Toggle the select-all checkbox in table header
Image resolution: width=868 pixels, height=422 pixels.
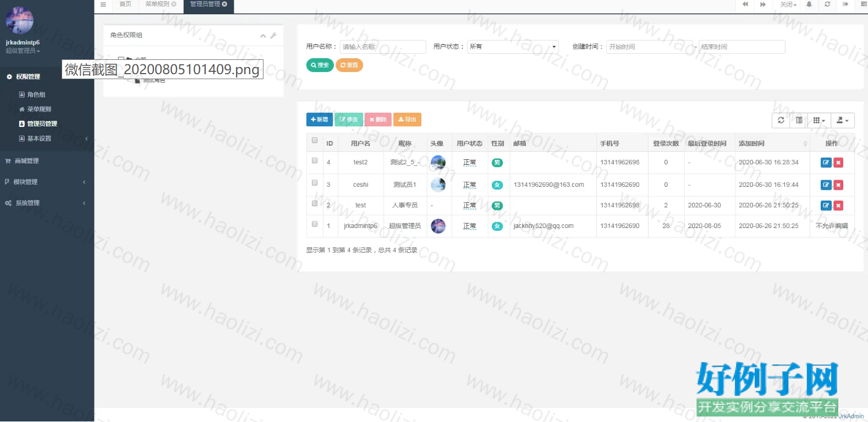315,141
